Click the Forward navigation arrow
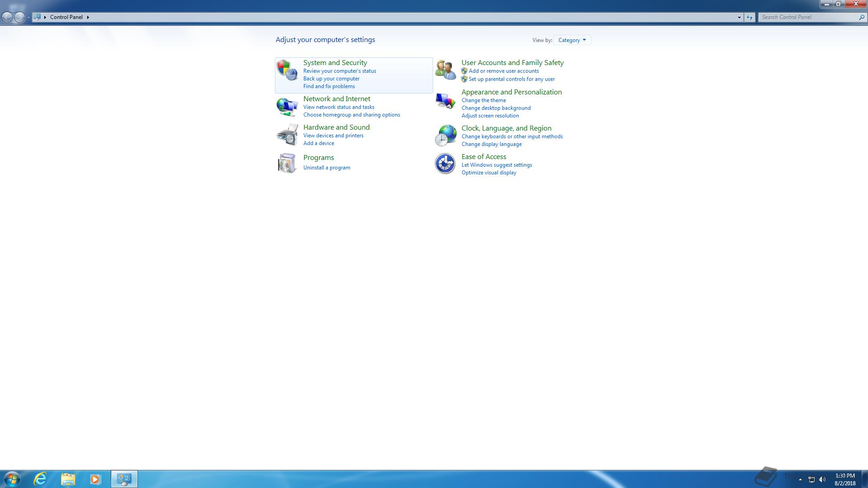Screen dimensions: 868x488 click(x=19, y=17)
